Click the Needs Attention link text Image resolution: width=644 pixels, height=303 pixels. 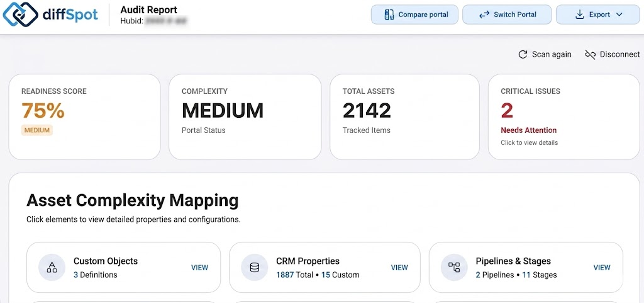click(528, 130)
